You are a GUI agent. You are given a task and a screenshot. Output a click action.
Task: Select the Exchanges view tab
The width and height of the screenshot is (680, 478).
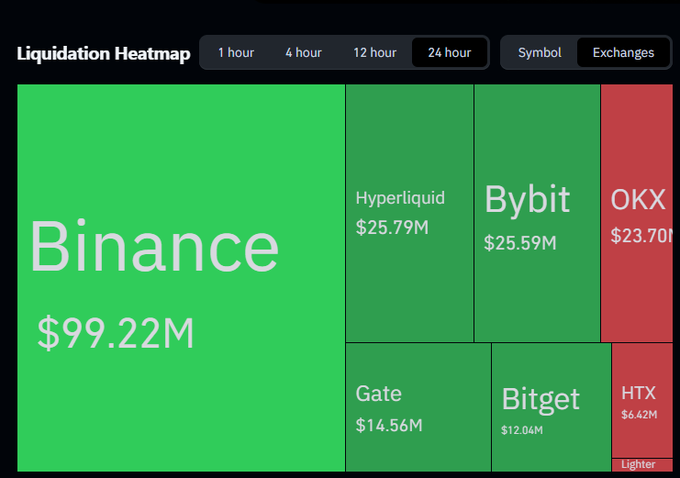(623, 52)
